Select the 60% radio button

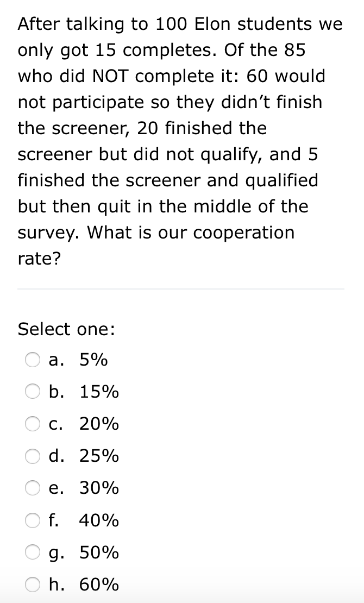[33, 585]
